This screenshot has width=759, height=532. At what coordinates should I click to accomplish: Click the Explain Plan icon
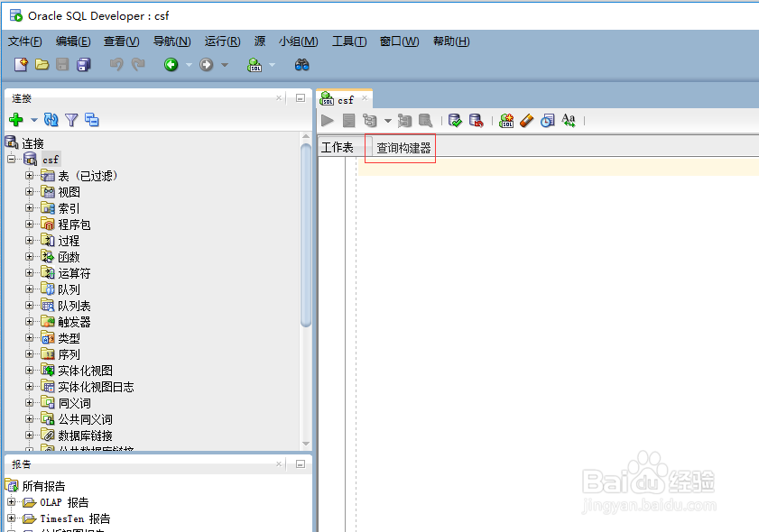[370, 121]
